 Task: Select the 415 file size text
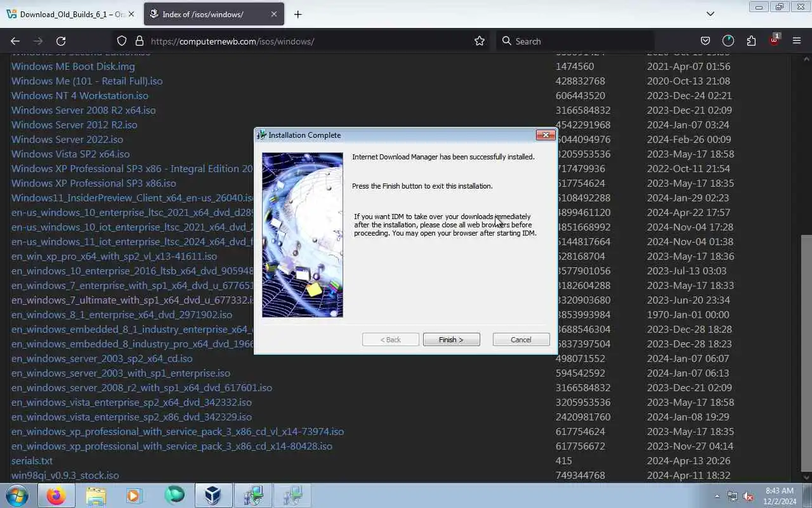[x=564, y=460]
